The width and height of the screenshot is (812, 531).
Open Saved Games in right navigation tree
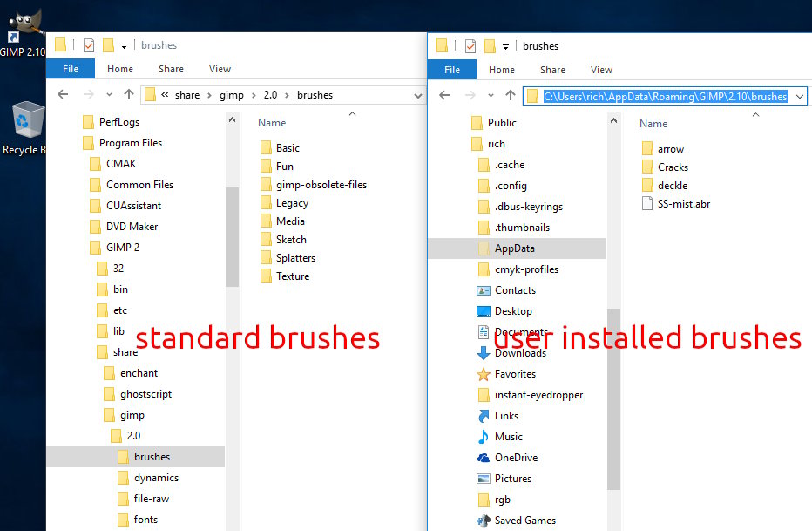(x=516, y=521)
